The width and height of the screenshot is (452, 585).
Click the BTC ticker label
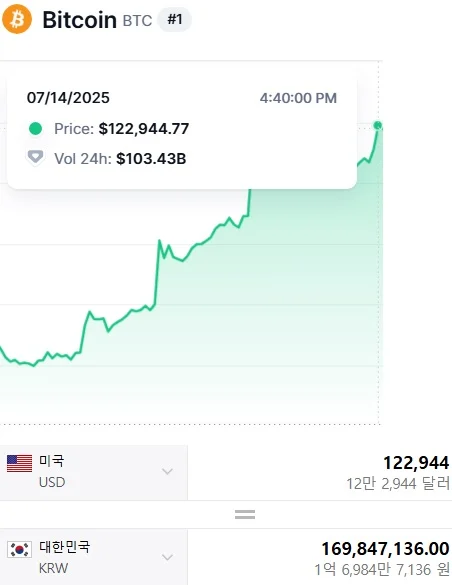coord(137,21)
